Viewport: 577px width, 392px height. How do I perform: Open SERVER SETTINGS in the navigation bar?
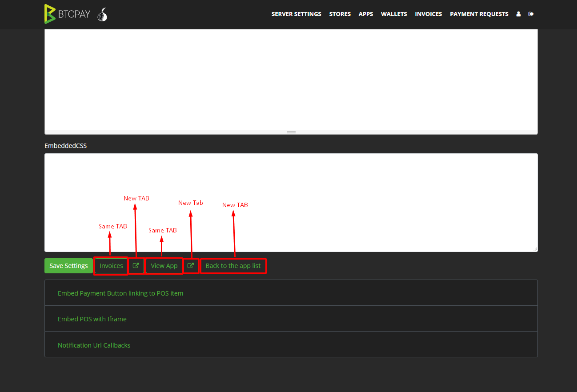pos(296,14)
